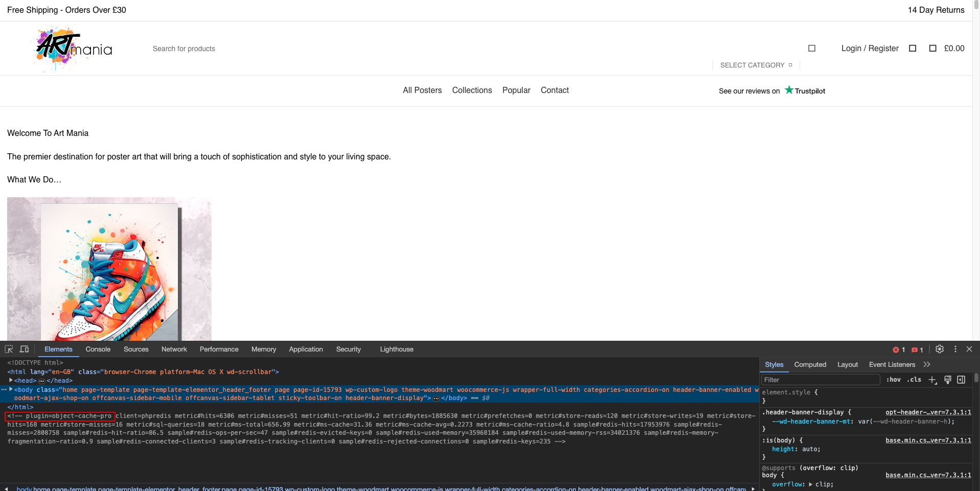Open cart icon next to £0.00
This screenshot has width=980, height=491.
pyautogui.click(x=932, y=49)
